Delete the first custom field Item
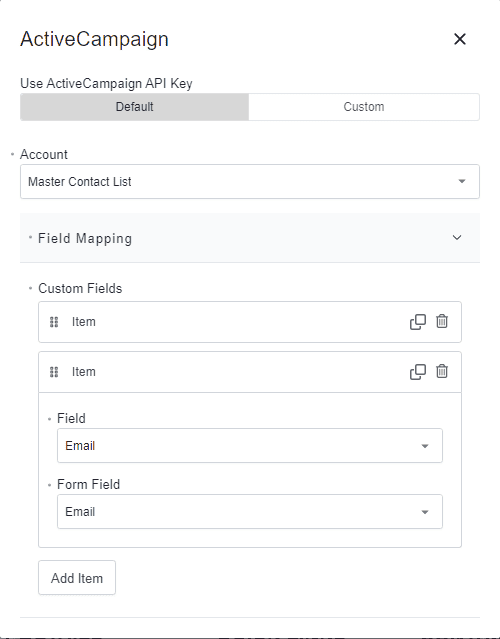This screenshot has height=639, width=500. click(x=442, y=322)
